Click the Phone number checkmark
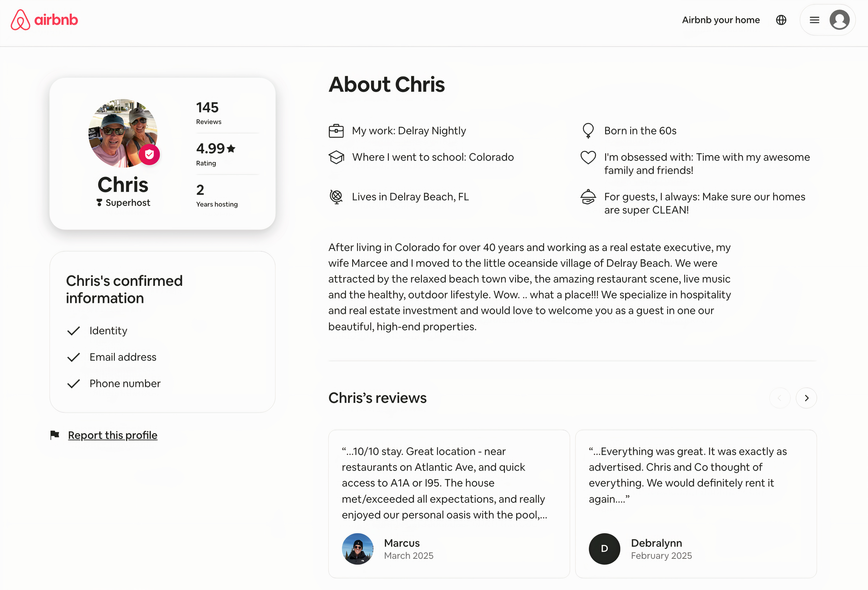The image size is (868, 590). (x=74, y=384)
